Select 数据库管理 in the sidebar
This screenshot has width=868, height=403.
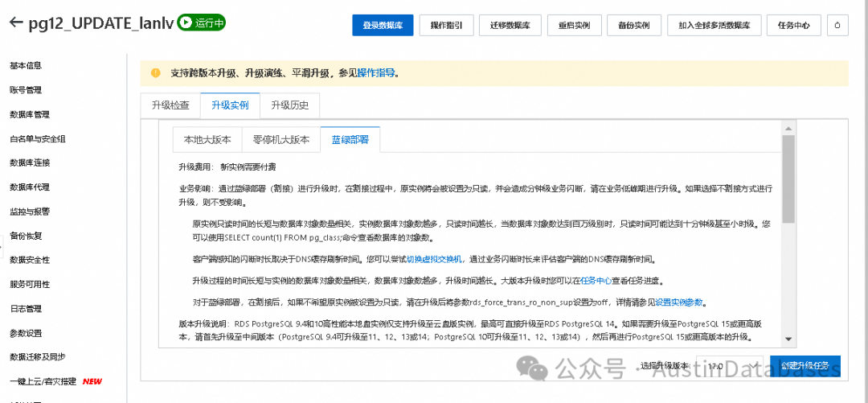(30, 114)
